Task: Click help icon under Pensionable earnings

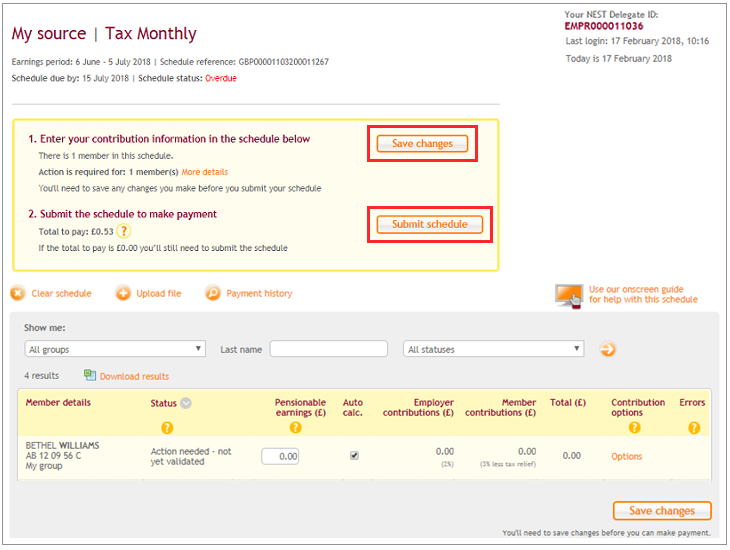Action: [295, 427]
